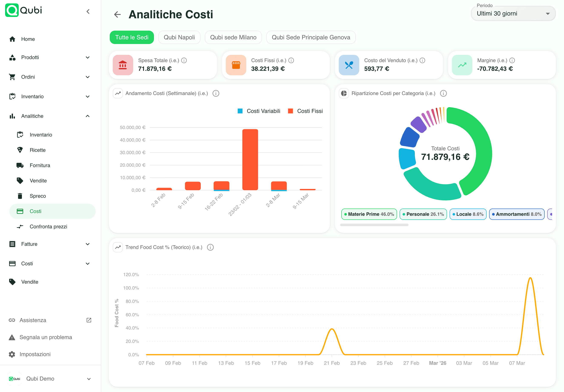Click the Fornitura truck icon

tap(20, 165)
